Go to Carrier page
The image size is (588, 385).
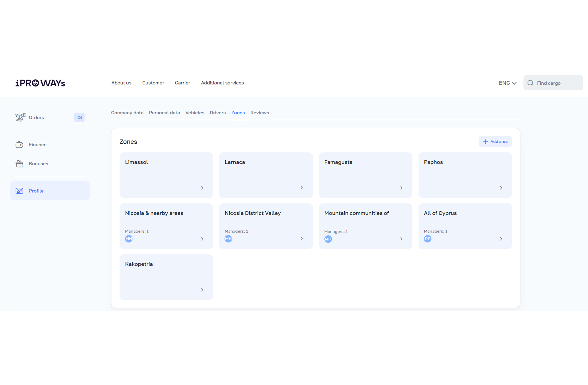[183, 83]
